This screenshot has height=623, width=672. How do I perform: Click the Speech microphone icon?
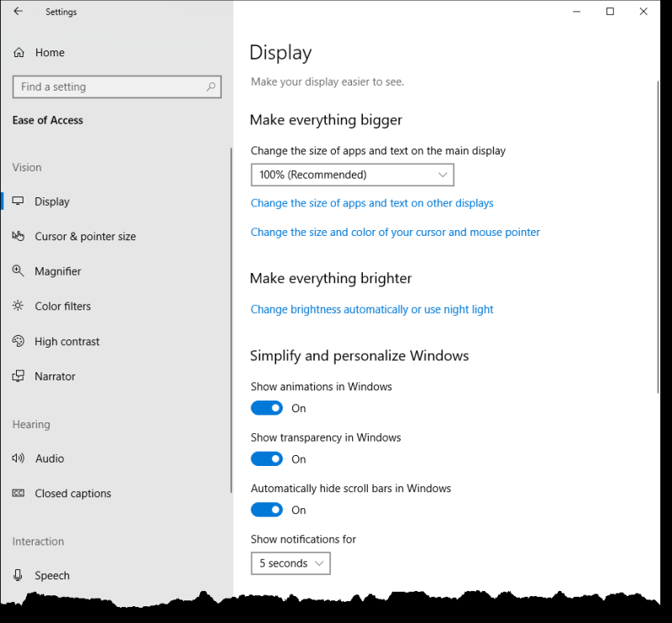pyautogui.click(x=18, y=575)
